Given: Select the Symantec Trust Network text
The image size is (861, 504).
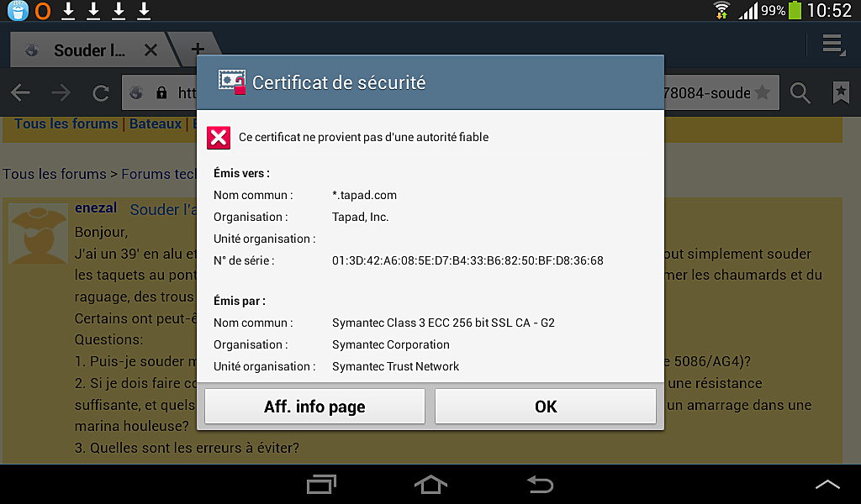Looking at the screenshot, I should point(395,366).
